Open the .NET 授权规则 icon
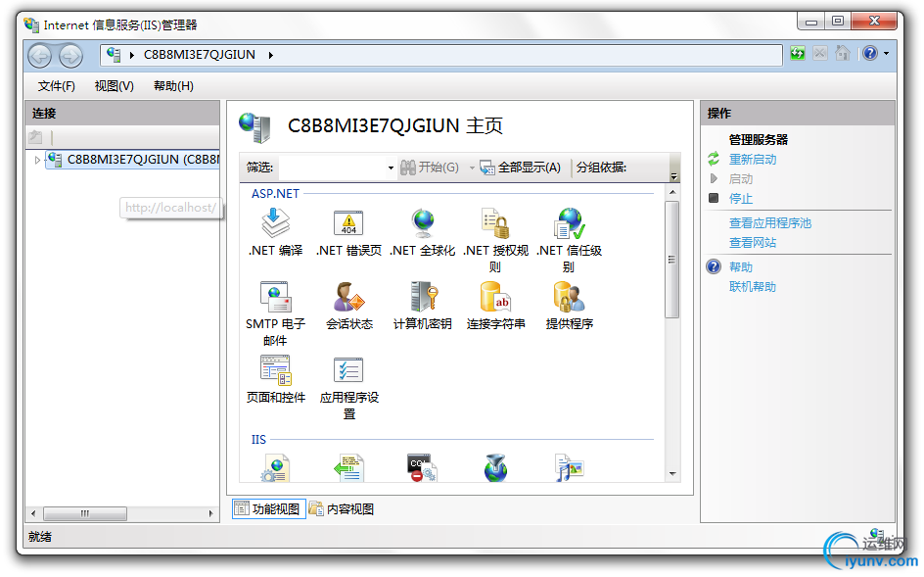This screenshot has width=924, height=577. [495, 224]
